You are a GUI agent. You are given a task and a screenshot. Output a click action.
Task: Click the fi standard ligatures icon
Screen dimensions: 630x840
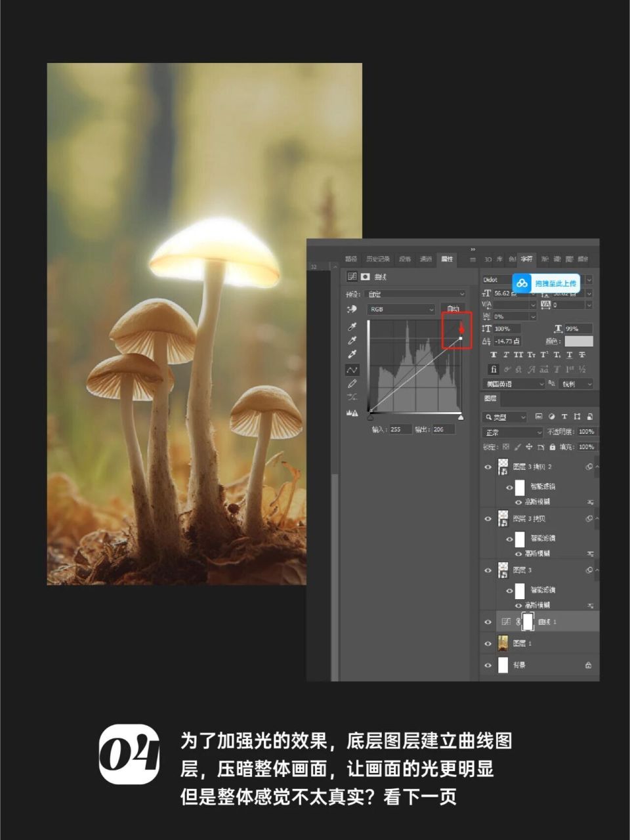(493, 369)
